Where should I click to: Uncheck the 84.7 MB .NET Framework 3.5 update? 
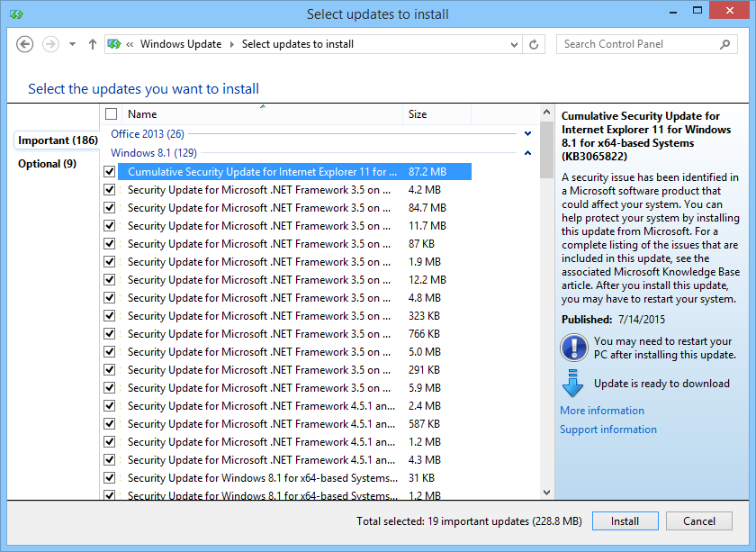click(110, 207)
